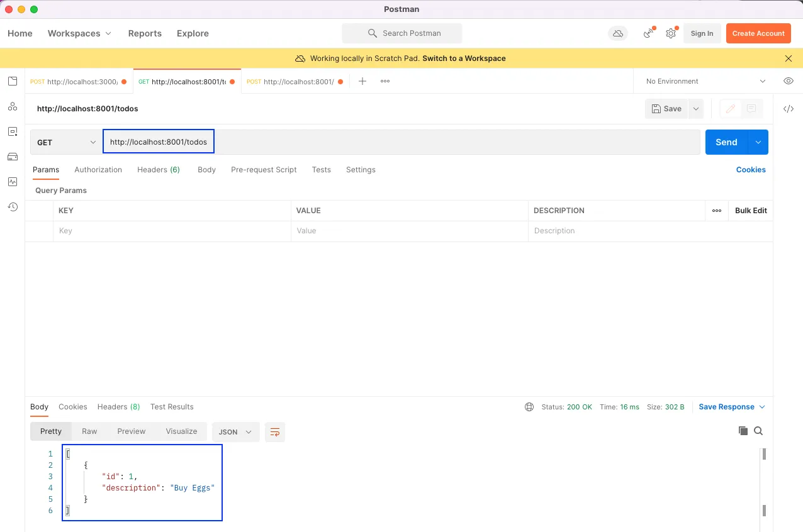Add a new request tab with plus
Image resolution: width=803 pixels, height=532 pixels.
click(x=362, y=81)
